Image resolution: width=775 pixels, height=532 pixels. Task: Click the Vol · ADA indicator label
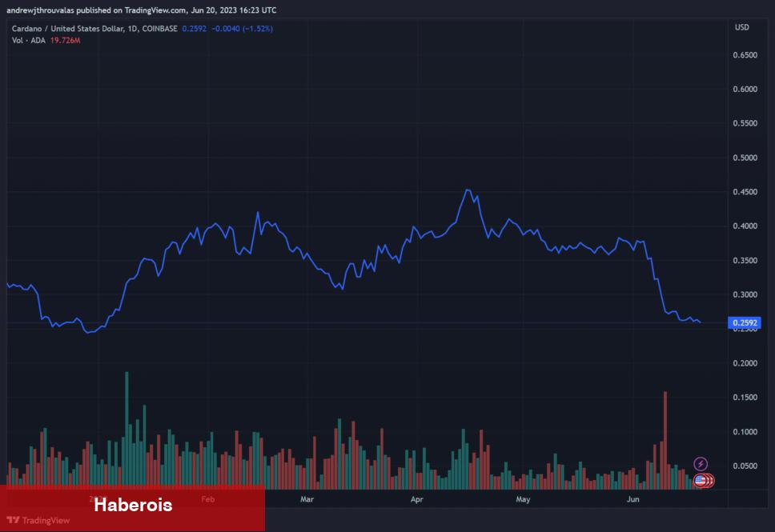click(x=29, y=41)
